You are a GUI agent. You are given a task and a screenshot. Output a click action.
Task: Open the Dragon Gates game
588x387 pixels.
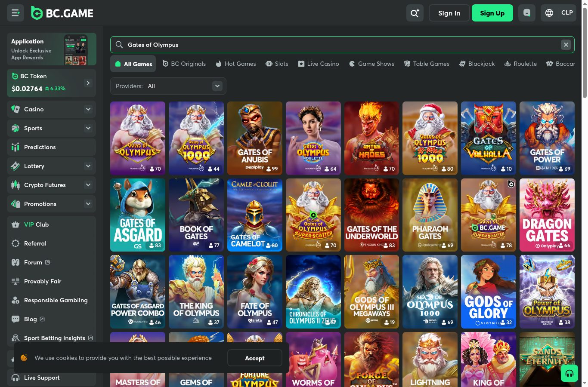point(547,215)
